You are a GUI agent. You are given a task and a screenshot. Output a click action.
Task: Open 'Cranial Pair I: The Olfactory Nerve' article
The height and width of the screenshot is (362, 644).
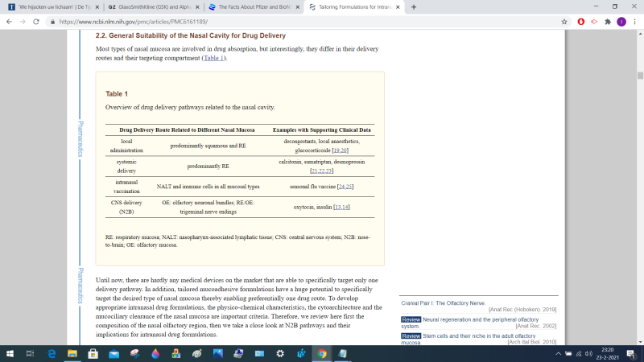point(444,303)
